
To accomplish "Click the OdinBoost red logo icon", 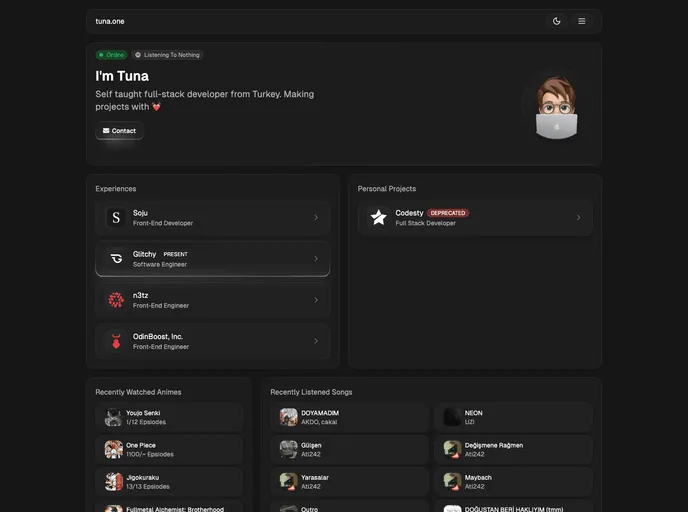I will tap(116, 341).
